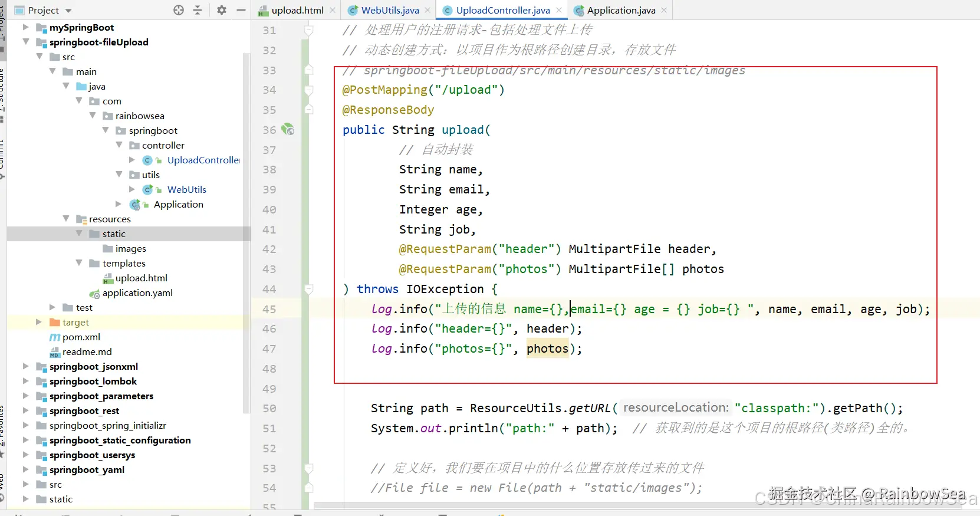The width and height of the screenshot is (980, 516).
Task: Open the Project view dropdown
Action: click(68, 11)
